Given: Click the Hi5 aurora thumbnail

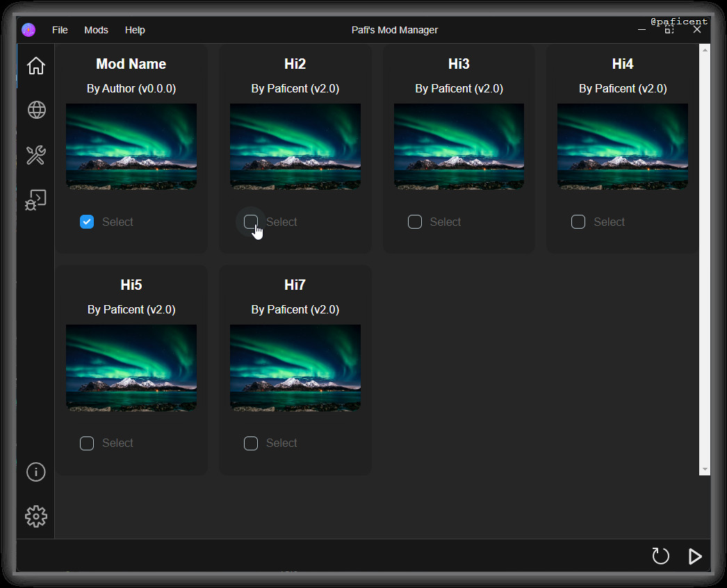Looking at the screenshot, I should (x=131, y=368).
